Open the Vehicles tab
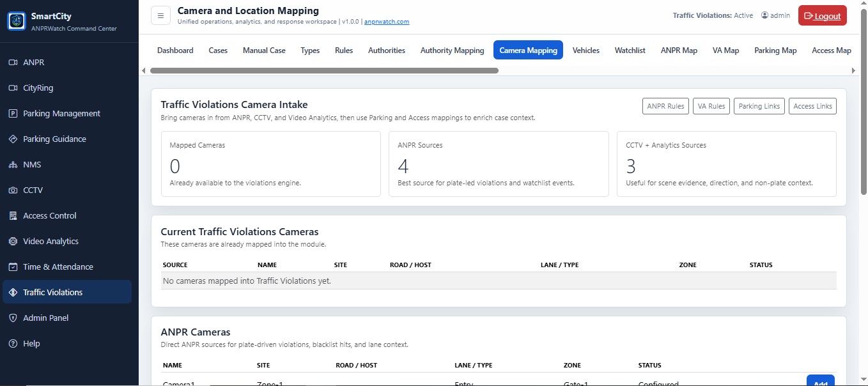Viewport: 868px width, 386px height. (x=586, y=50)
